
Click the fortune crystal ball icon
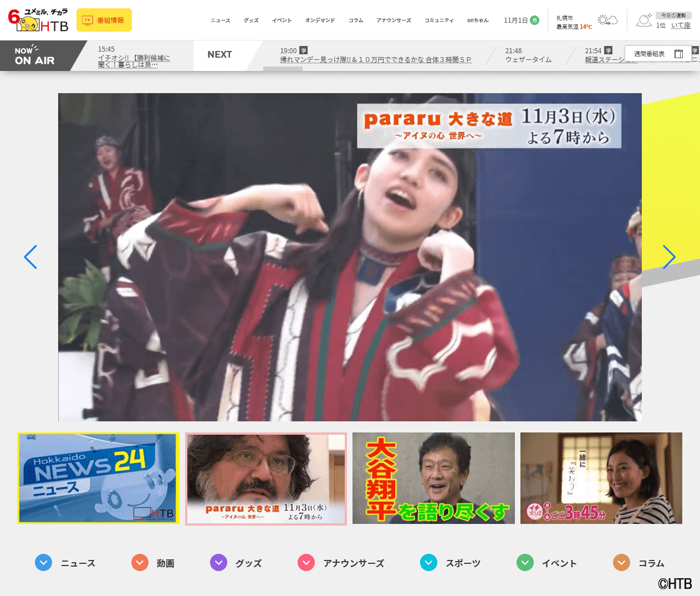pos(643,19)
